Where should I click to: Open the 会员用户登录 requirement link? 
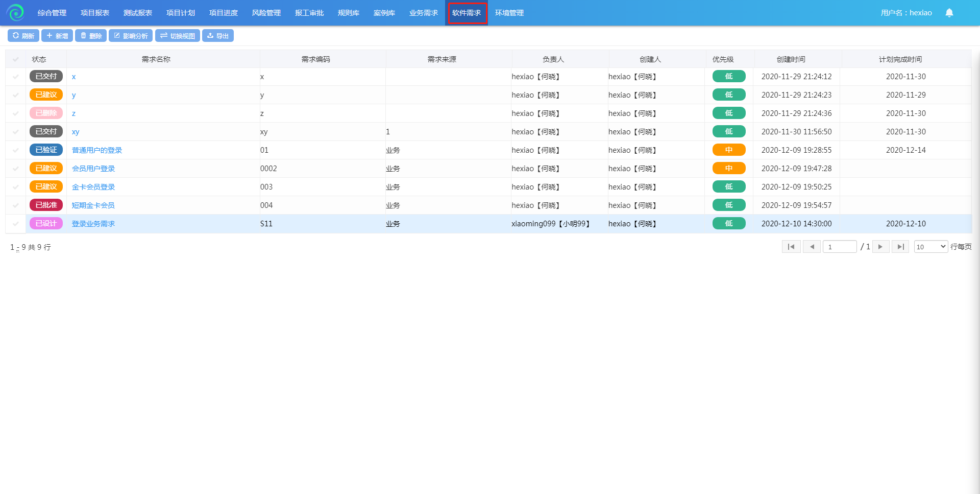[x=93, y=169]
